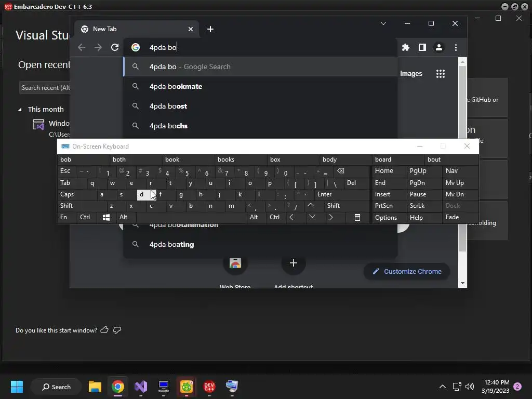Pick the word prediction 'books'
The width and height of the screenshot is (532, 399).
point(241,159)
